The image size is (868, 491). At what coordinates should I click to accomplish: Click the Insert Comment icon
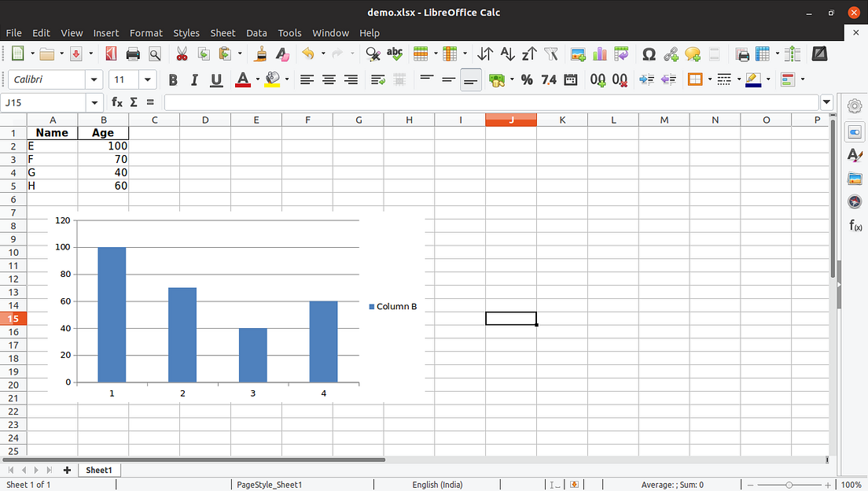coord(692,54)
